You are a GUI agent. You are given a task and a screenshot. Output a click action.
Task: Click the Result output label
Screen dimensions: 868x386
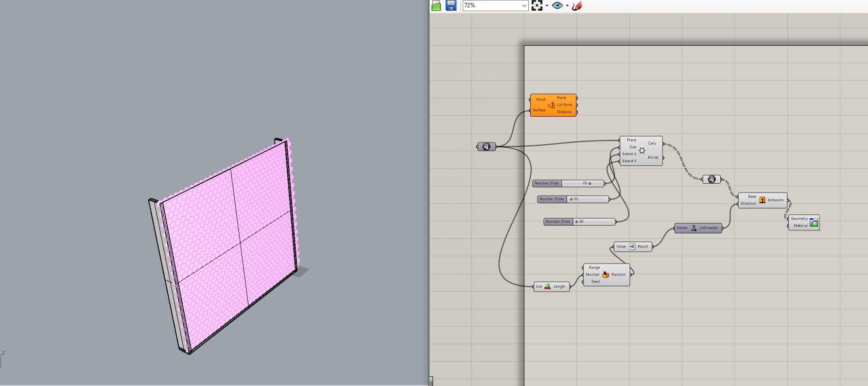643,246
